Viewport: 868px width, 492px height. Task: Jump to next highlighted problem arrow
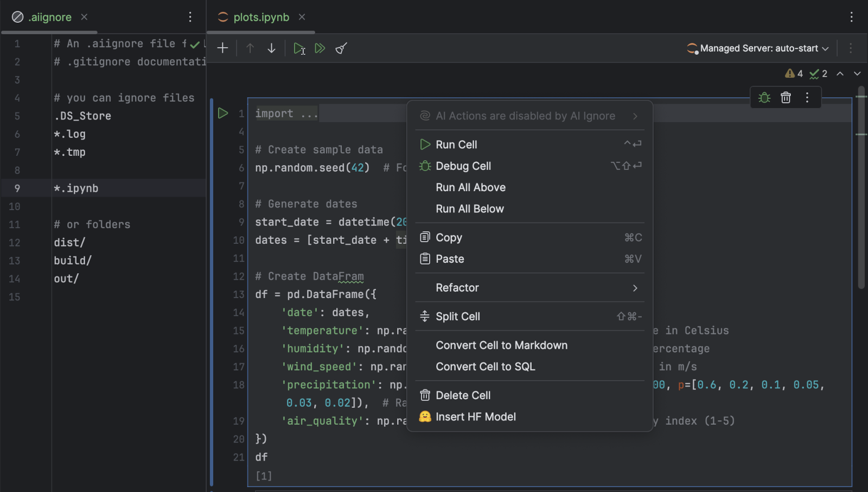point(857,73)
